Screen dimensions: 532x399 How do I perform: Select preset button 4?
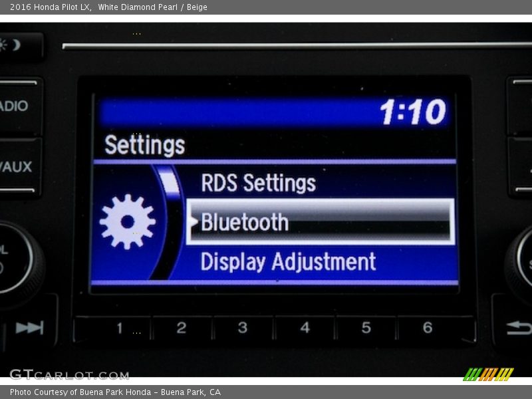305,328
